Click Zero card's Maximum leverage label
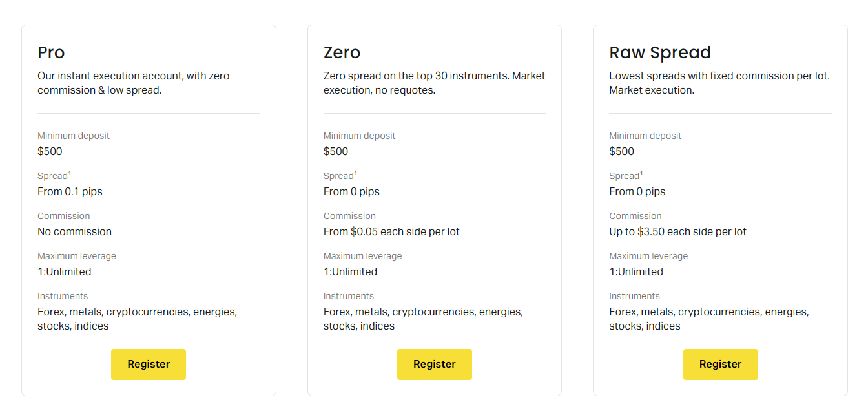This screenshot has height=413, width=868. pos(362,256)
